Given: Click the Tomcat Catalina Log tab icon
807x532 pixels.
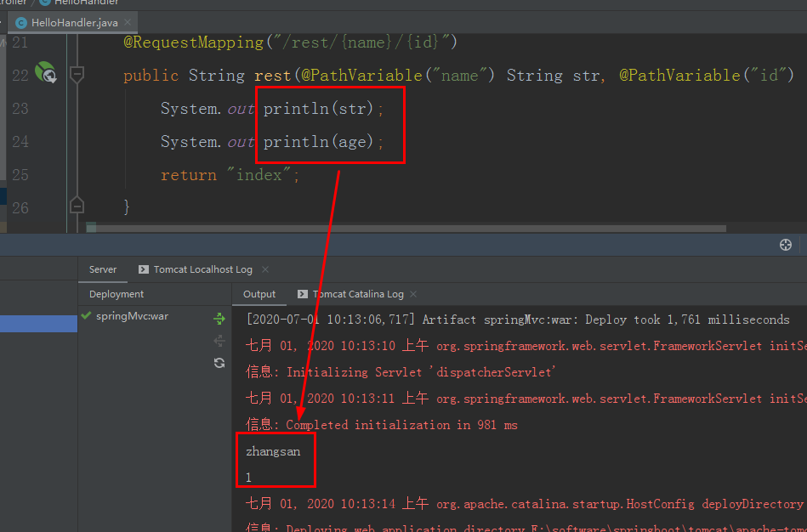Looking at the screenshot, I should (x=303, y=294).
